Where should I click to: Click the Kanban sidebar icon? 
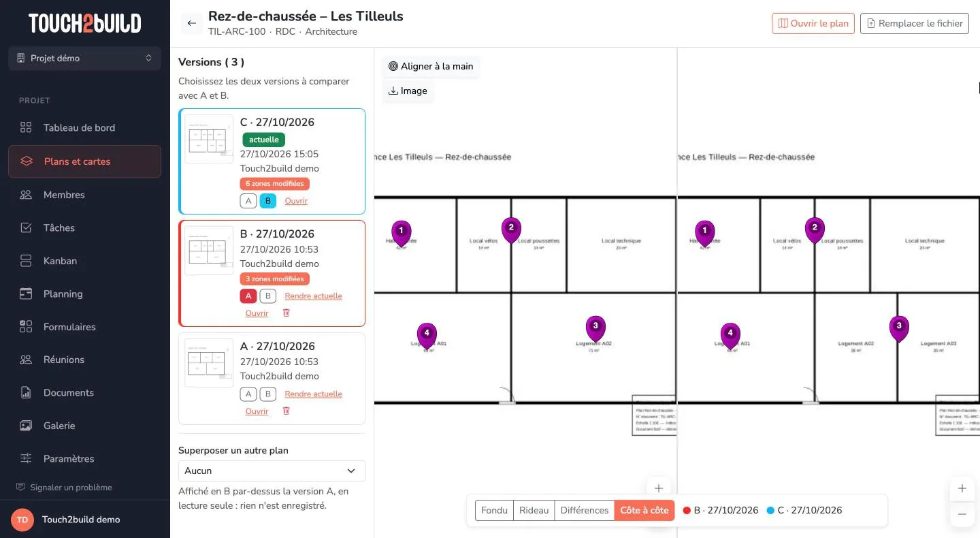pyautogui.click(x=26, y=261)
